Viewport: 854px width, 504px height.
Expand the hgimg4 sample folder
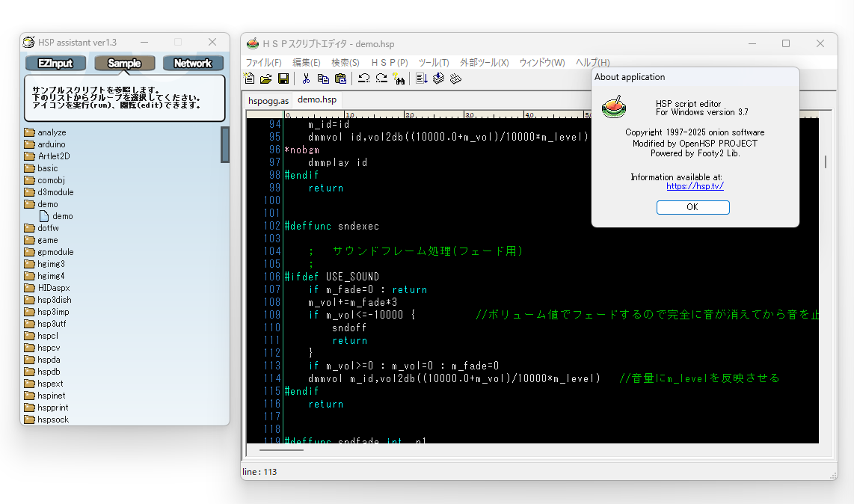pyautogui.click(x=45, y=276)
